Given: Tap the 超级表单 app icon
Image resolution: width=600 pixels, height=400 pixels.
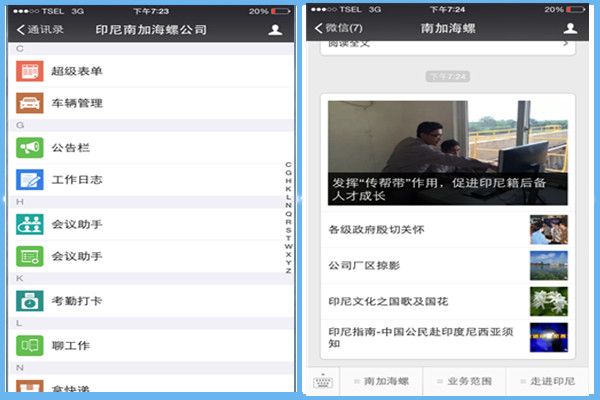Looking at the screenshot, I should [x=29, y=71].
